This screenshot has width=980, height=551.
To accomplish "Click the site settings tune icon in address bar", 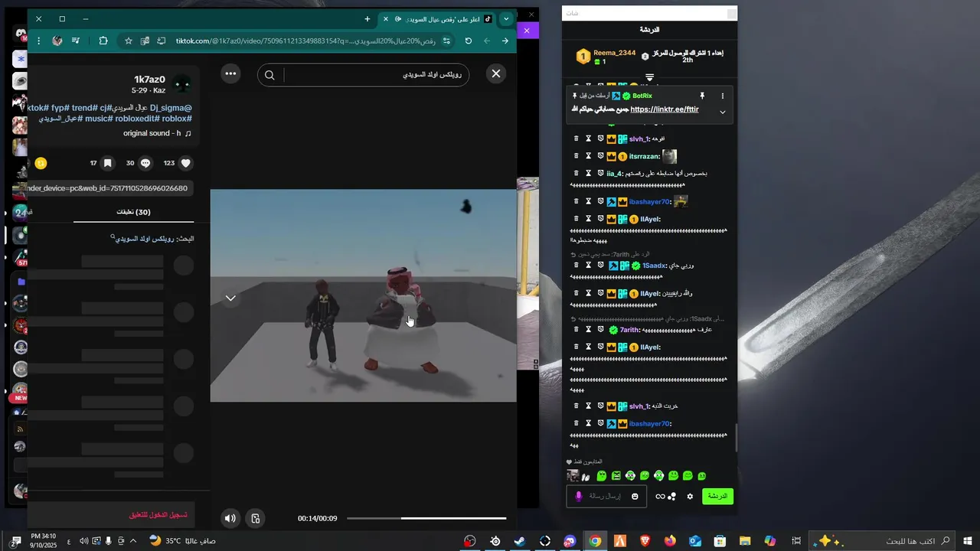I will [x=446, y=41].
